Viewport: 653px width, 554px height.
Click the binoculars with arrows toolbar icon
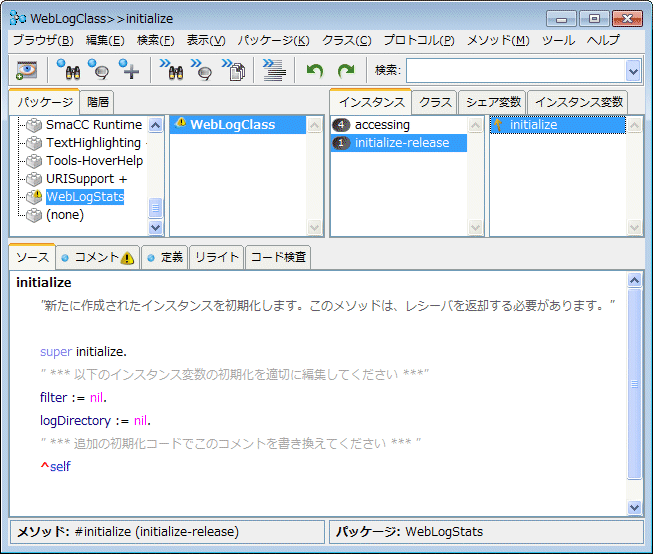tap(172, 70)
